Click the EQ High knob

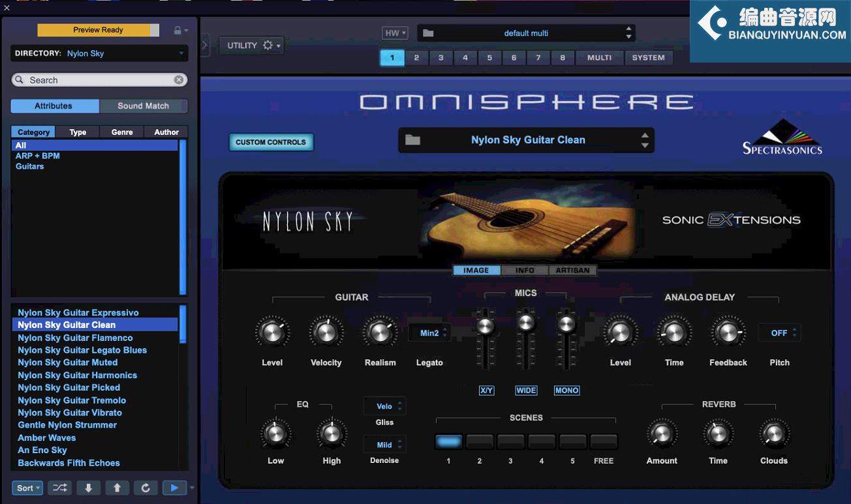pos(332,434)
